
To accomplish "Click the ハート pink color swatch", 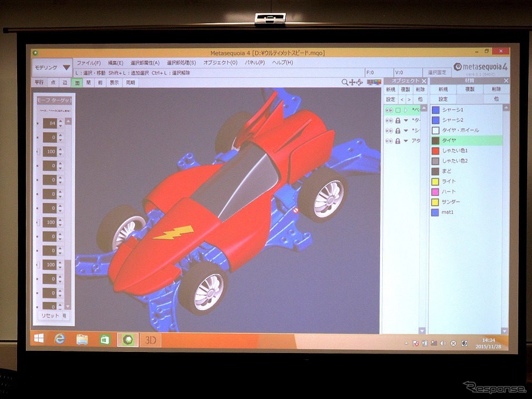I will click(435, 192).
